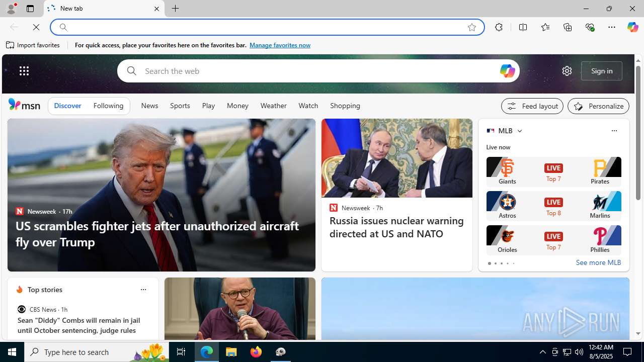Open the News section
The width and height of the screenshot is (644, 362).
point(149,106)
